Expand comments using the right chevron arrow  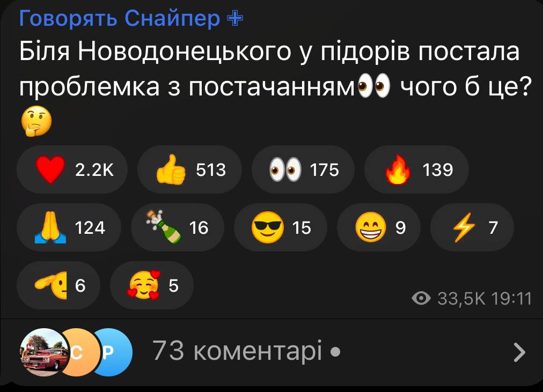[519, 352]
